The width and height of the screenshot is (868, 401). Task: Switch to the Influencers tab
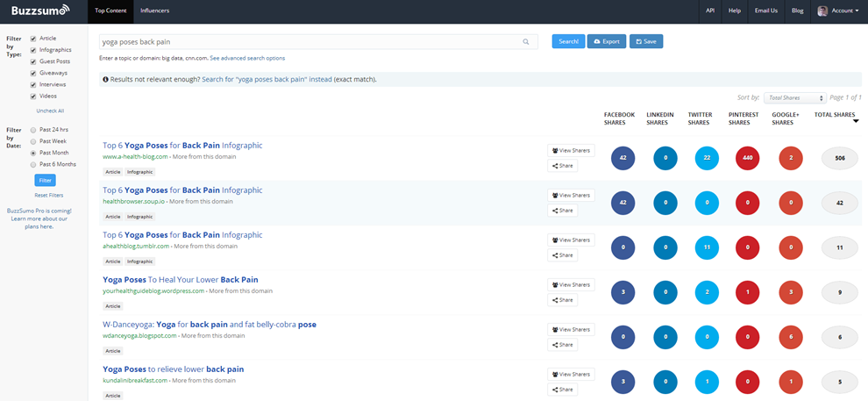coord(155,11)
